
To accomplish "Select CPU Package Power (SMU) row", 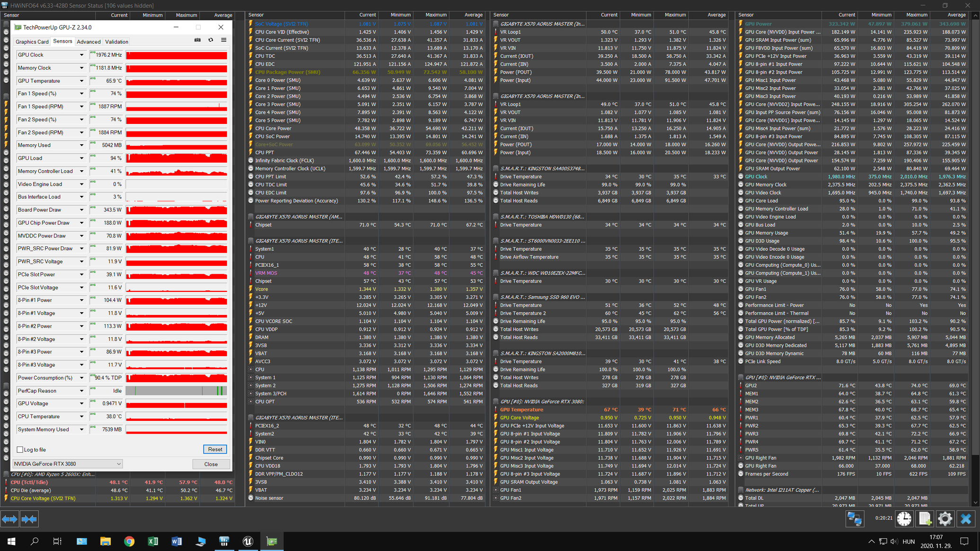I will tap(367, 72).
